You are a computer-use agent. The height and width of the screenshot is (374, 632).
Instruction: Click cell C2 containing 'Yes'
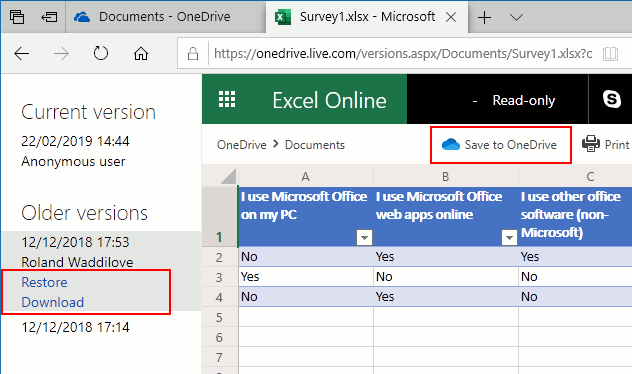click(x=576, y=257)
